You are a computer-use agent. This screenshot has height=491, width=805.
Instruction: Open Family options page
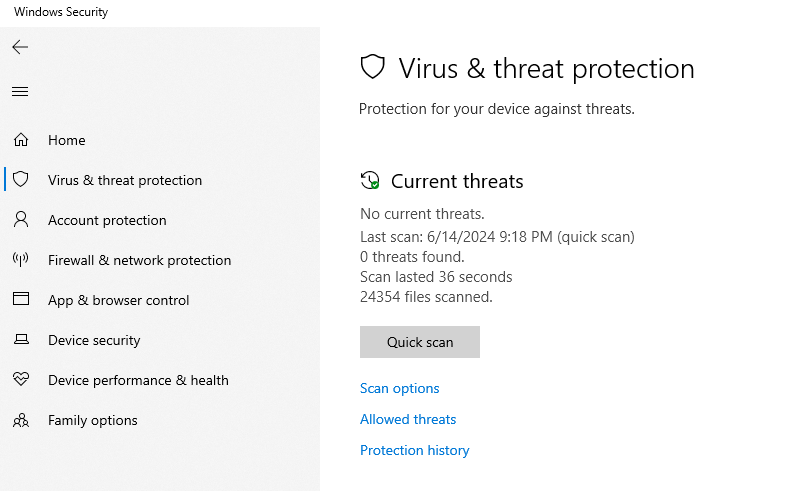click(x=93, y=420)
